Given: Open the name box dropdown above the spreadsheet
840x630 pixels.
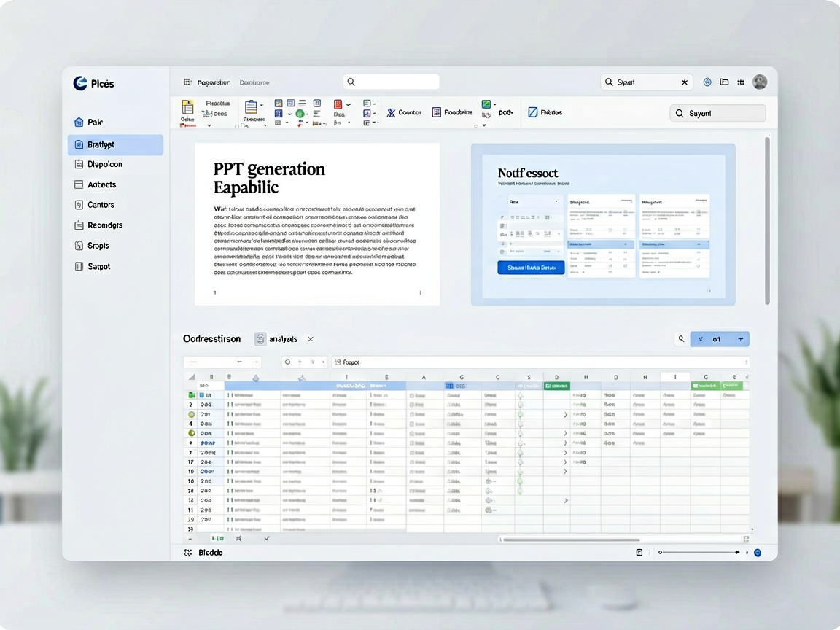Looking at the screenshot, I should pos(222,362).
